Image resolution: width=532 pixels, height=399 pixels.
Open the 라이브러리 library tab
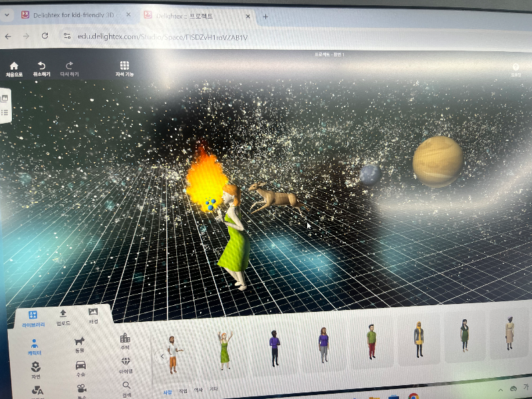[x=33, y=315]
